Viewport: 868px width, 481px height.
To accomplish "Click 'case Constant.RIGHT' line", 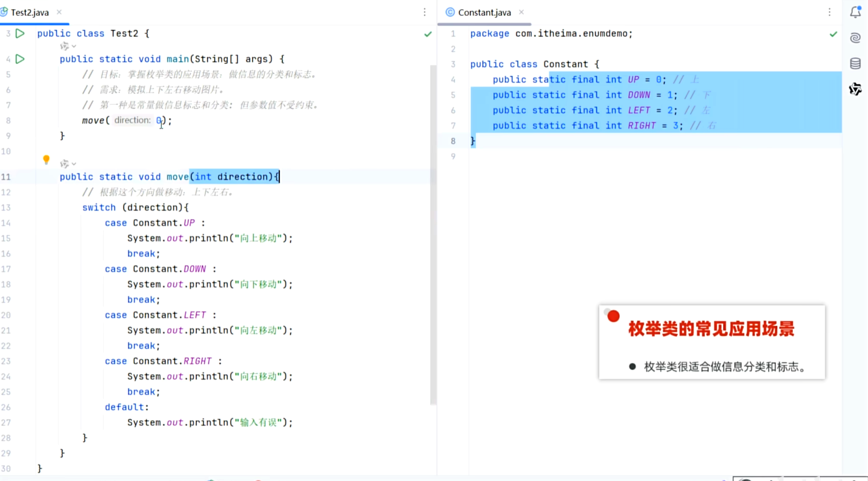I will (x=164, y=361).
